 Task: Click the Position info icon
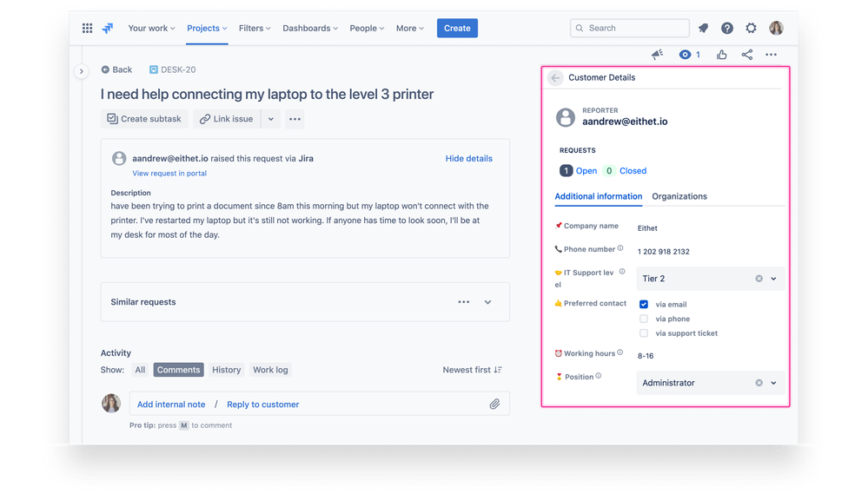(x=599, y=376)
